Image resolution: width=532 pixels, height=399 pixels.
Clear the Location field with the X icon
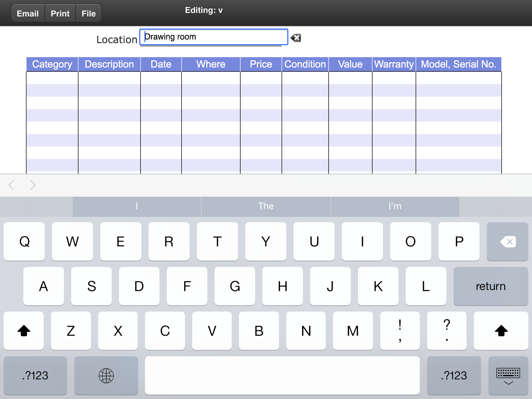click(296, 38)
